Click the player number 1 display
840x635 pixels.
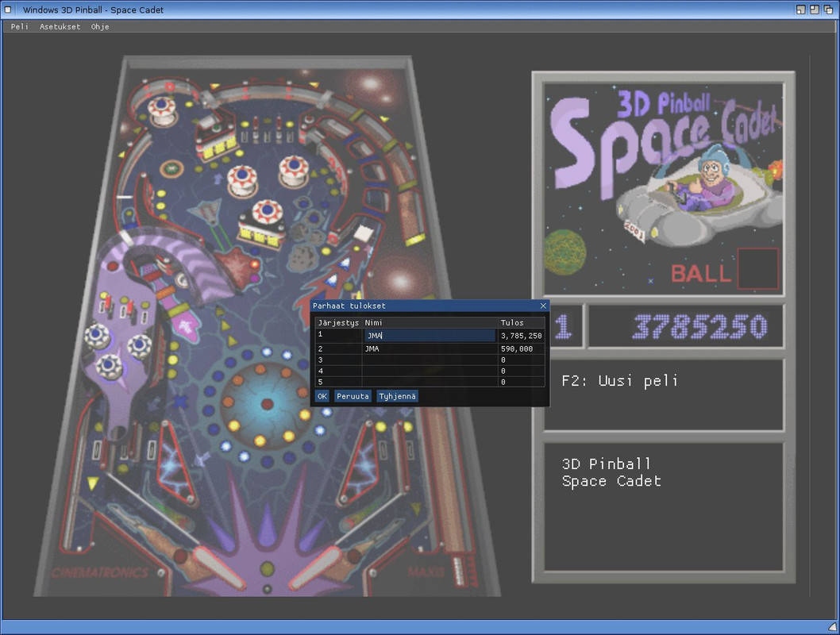point(562,326)
